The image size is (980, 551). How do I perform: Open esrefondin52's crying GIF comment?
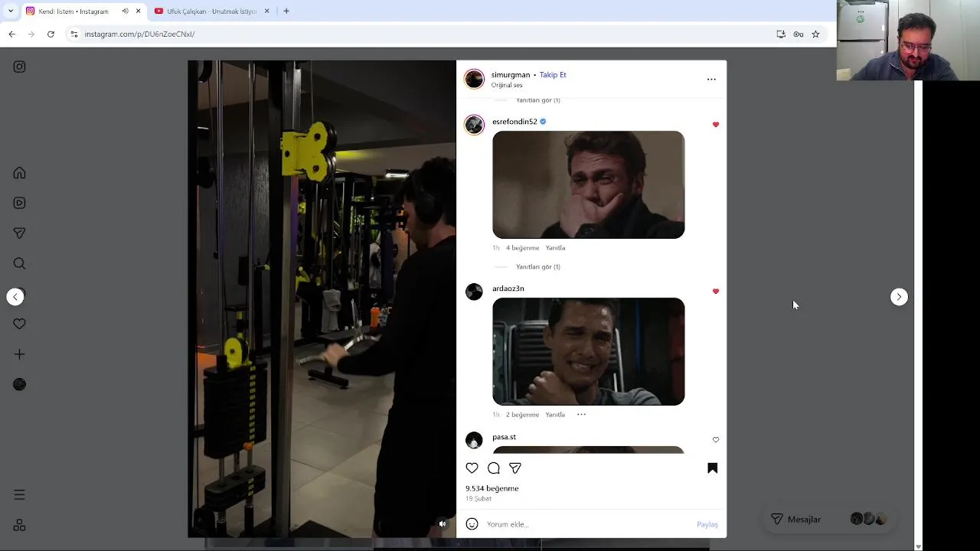pyautogui.click(x=588, y=184)
